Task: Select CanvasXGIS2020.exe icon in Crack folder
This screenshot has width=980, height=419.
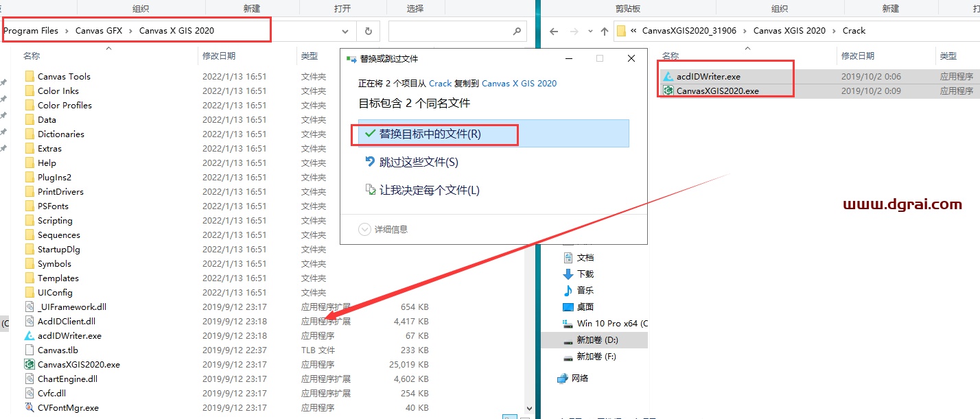Action: (668, 91)
